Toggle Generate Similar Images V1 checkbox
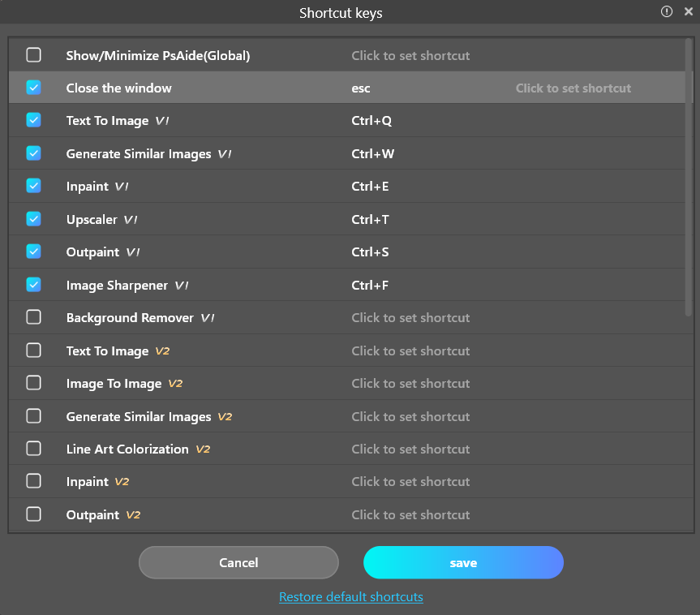The height and width of the screenshot is (615, 700). [33, 153]
